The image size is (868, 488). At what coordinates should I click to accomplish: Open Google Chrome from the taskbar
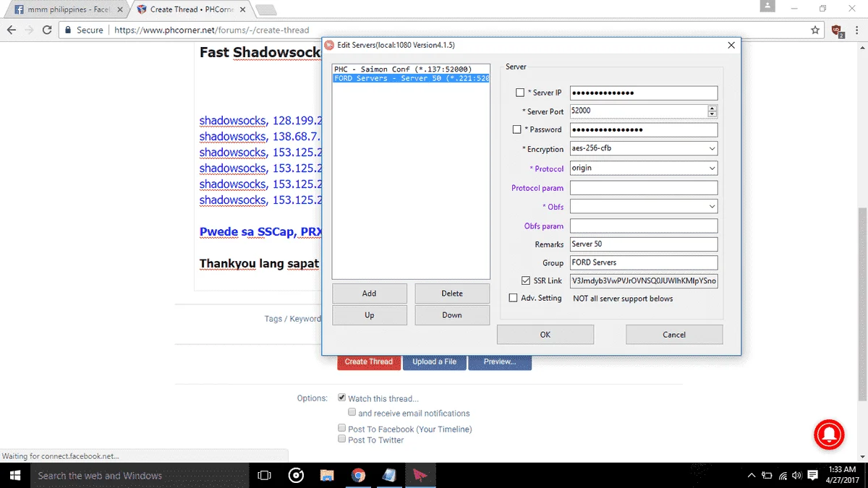point(358,475)
